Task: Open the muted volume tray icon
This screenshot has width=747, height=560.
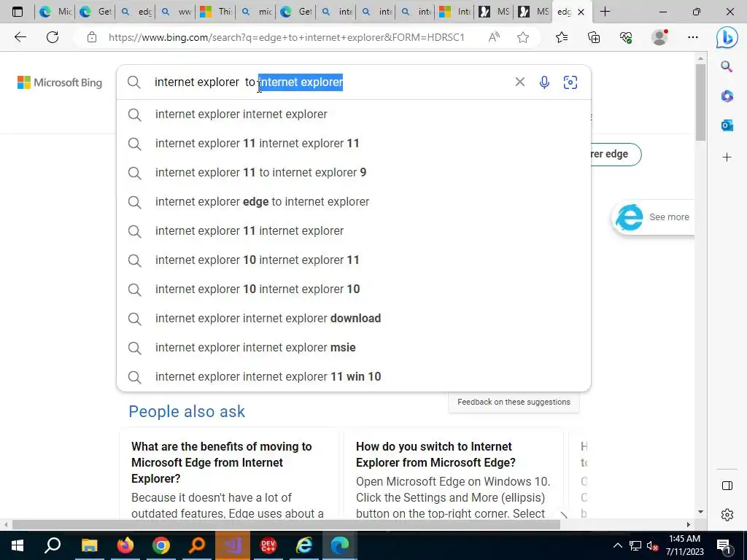Action: pyautogui.click(x=652, y=545)
